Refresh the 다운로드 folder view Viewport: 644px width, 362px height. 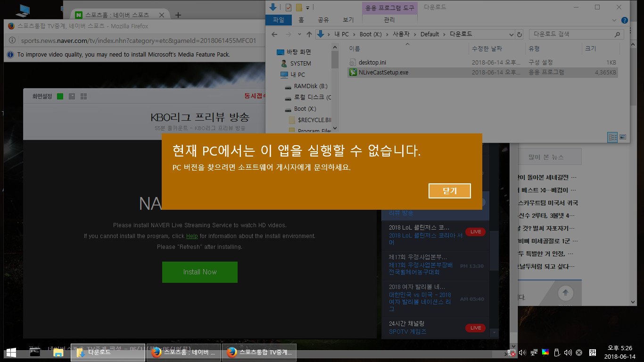click(520, 34)
